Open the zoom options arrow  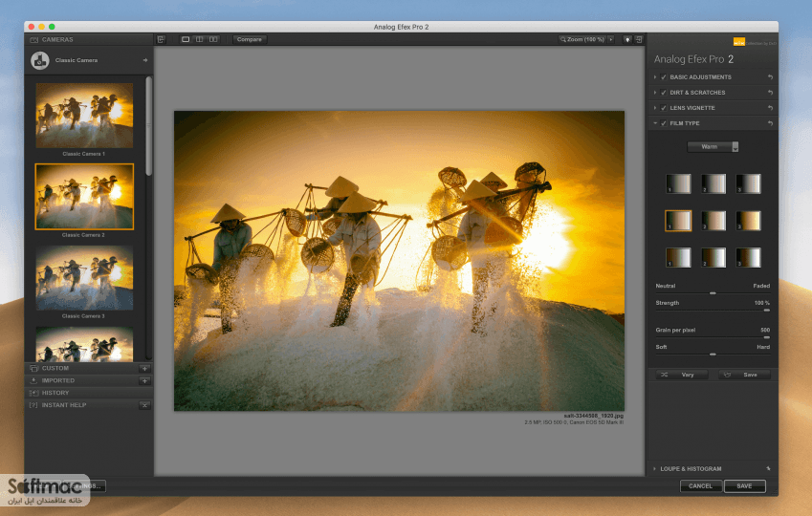(x=611, y=39)
